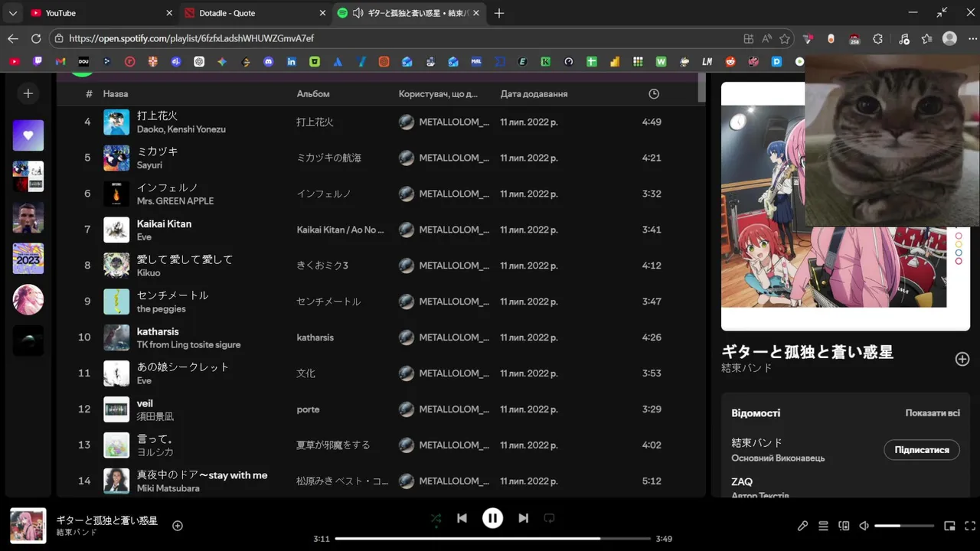Open a new browser tab
Screen dimensions: 980x551
tap(499, 13)
